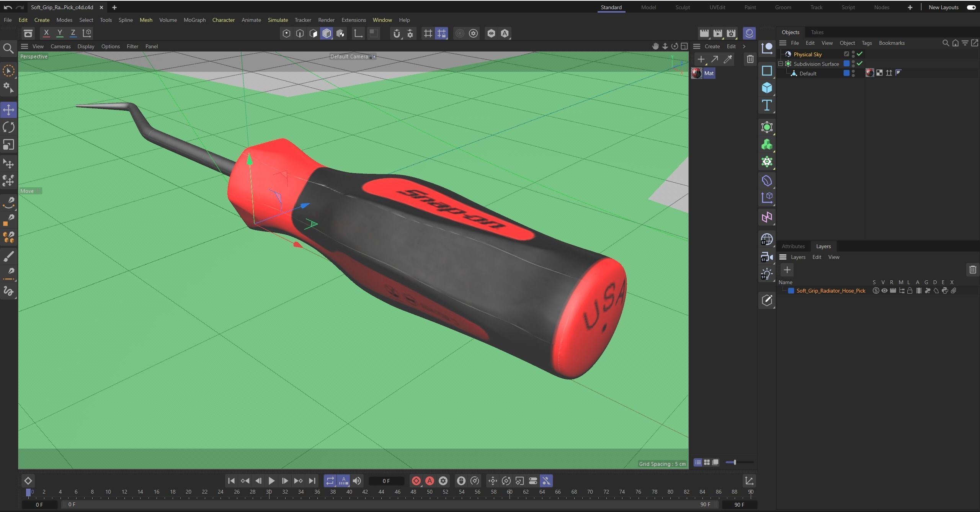Click blue layer color of Soft_Grip_Radiator_Hose_Pick
This screenshot has height=512, width=980.
coord(791,291)
